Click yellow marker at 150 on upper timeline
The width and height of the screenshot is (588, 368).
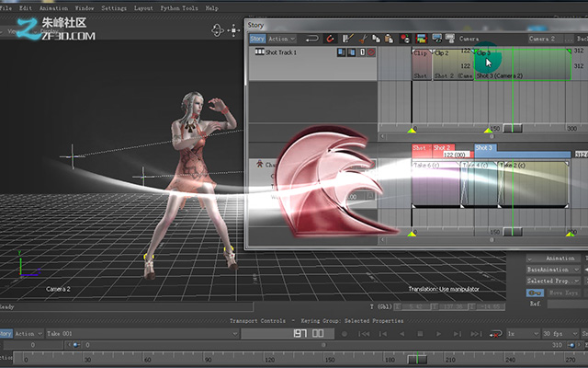click(x=488, y=131)
